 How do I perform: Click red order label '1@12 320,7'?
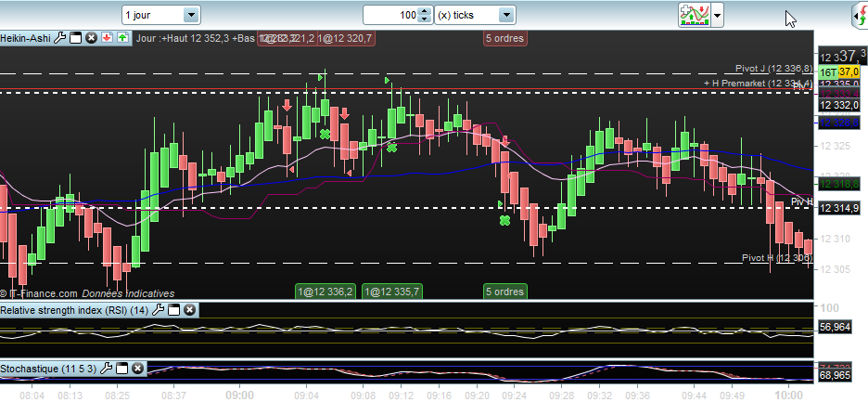345,38
